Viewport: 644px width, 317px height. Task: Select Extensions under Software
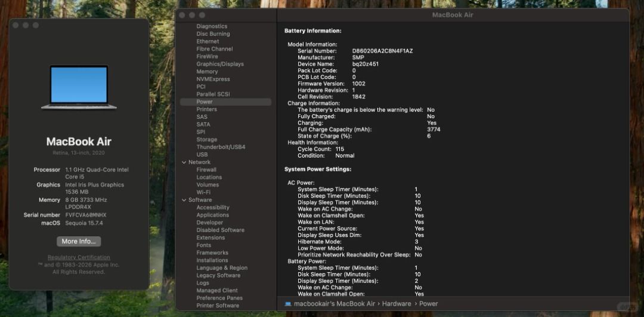[210, 238]
